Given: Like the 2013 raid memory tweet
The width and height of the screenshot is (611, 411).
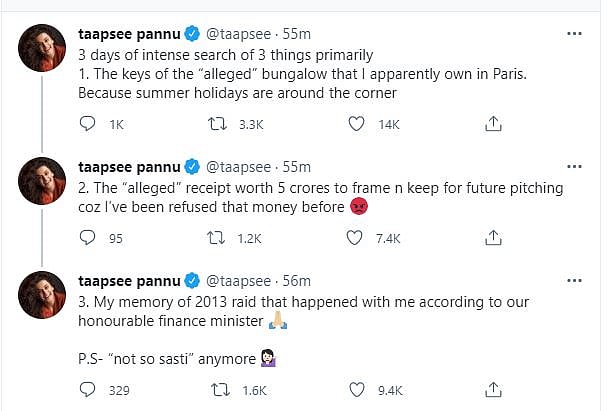Looking at the screenshot, I should coord(356,390).
